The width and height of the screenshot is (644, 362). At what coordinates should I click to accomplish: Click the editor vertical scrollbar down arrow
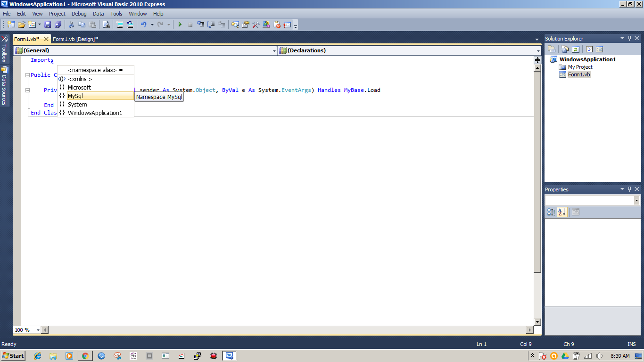(537, 322)
